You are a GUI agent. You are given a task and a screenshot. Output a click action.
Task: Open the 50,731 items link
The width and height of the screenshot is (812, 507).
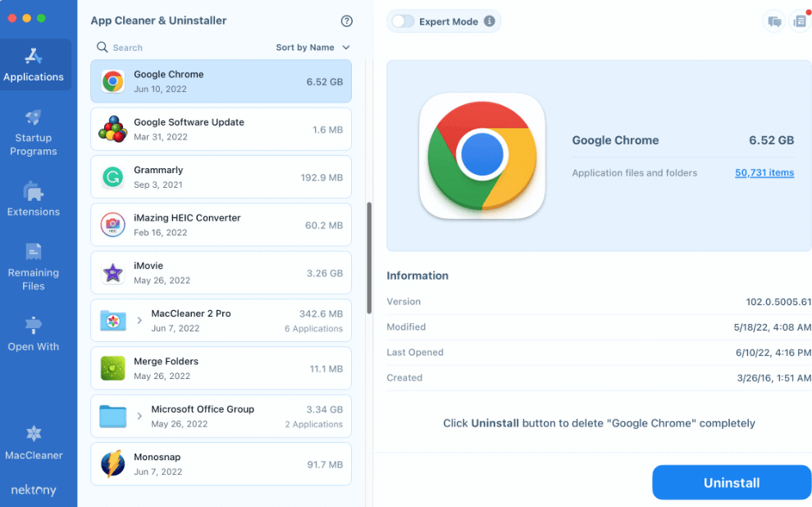point(764,173)
